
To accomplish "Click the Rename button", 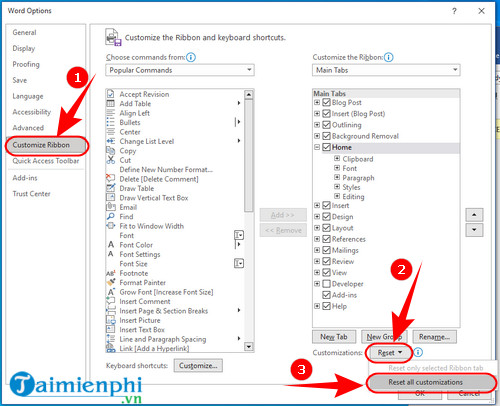I will 434,337.
